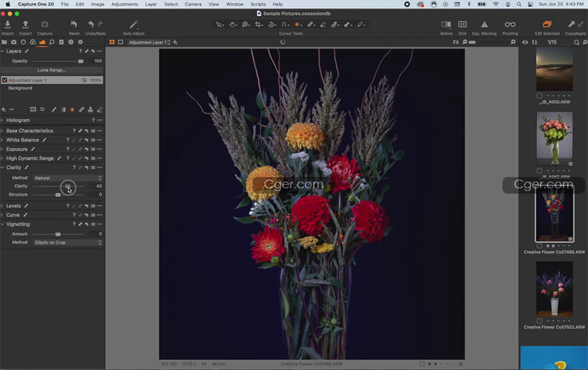Select the Rotate cursor tool
Image resolution: width=588 pixels, height=370 pixels.
[271, 24]
